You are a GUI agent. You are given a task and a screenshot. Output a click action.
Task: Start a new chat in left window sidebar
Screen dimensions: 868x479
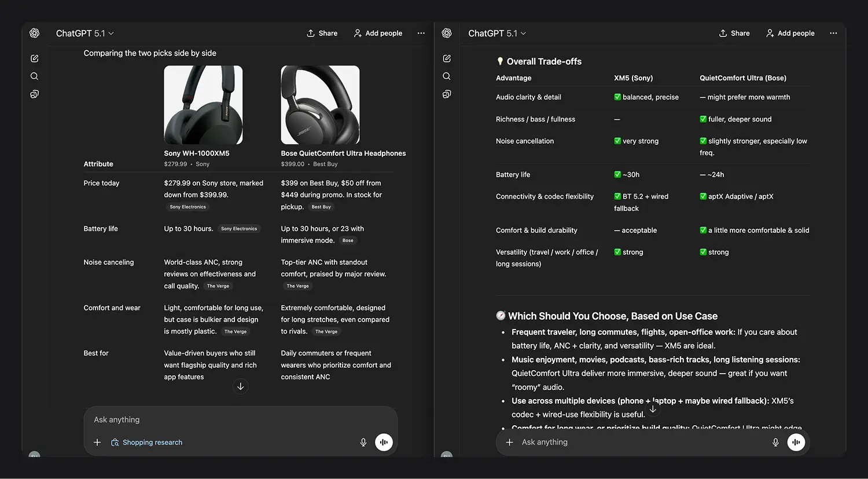34,58
